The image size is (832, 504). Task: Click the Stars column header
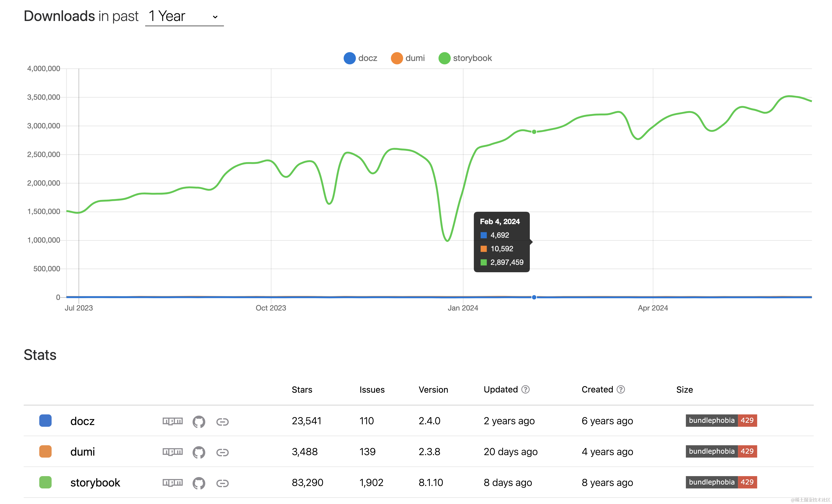coord(302,390)
